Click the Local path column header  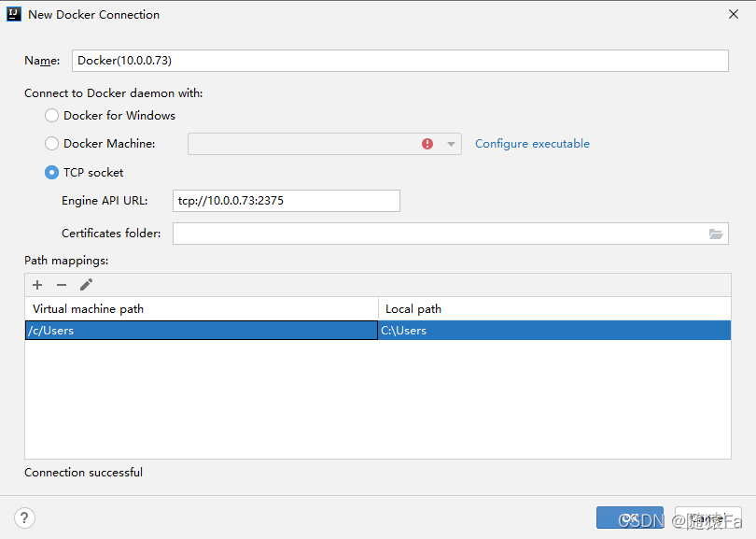click(x=555, y=309)
